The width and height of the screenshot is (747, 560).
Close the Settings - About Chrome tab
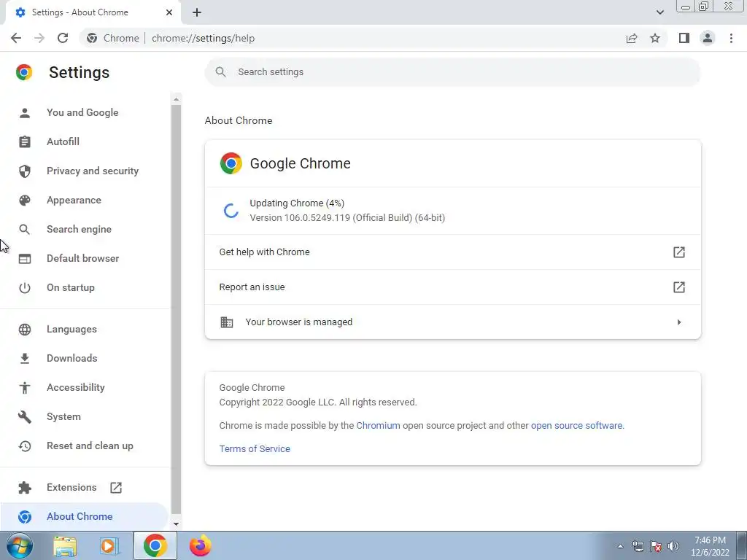tap(169, 12)
